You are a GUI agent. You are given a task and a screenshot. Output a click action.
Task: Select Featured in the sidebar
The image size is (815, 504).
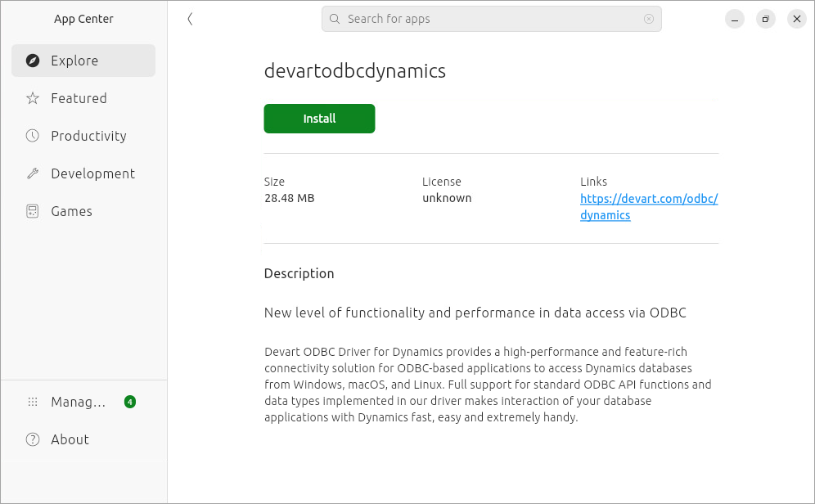coord(78,97)
